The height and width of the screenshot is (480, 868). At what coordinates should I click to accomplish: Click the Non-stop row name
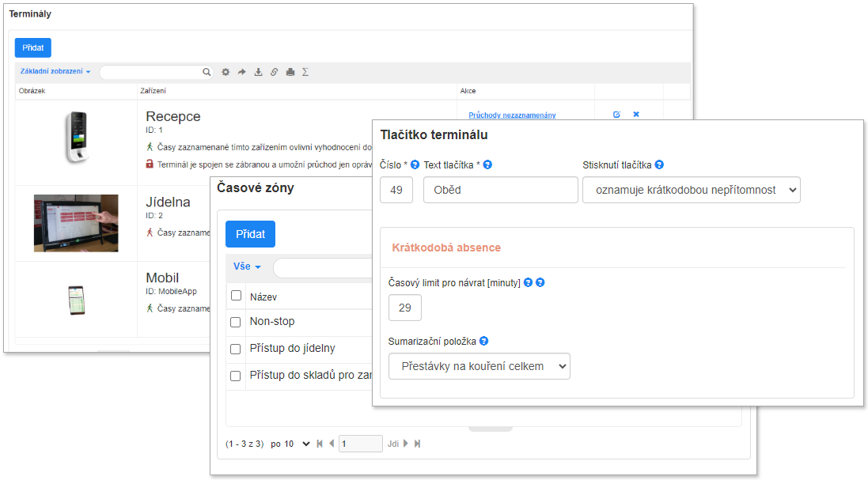[272, 321]
